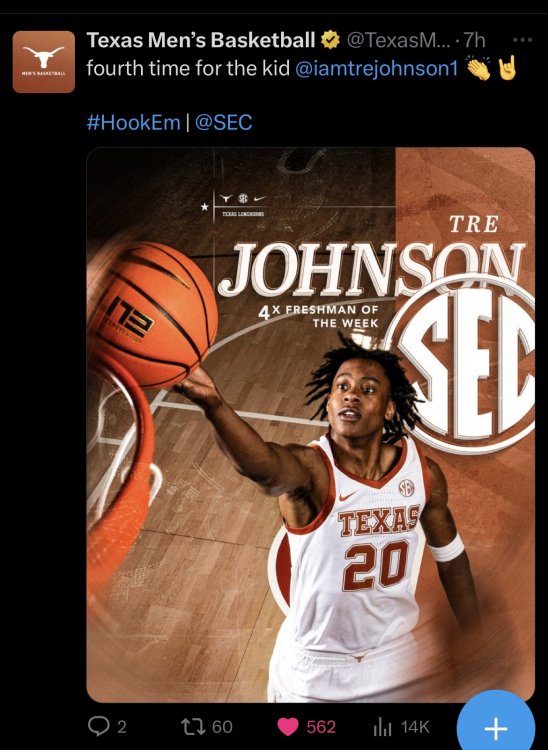Viewport: 548px width, 750px height.
Task: Click the 60 reposts count
Action: 222,727
